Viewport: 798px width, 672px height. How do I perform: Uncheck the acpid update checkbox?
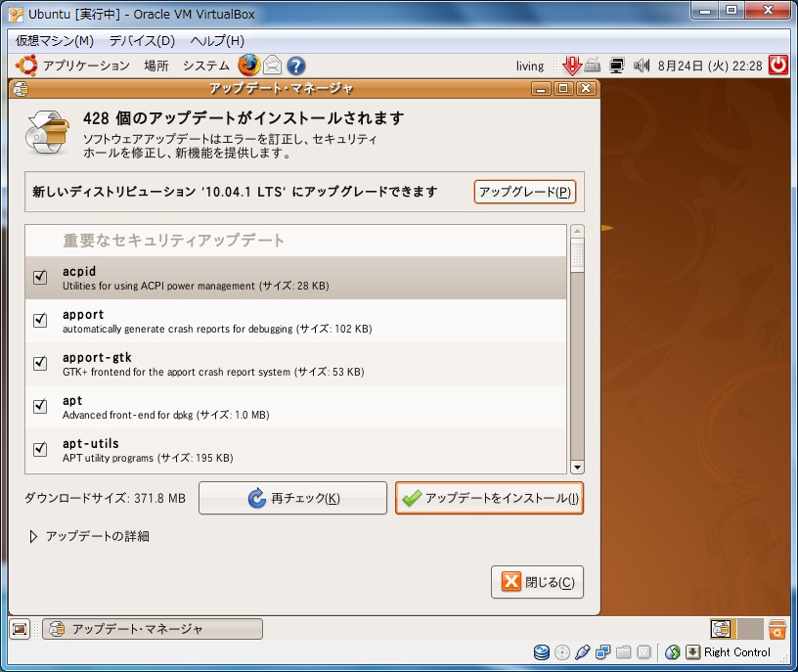tap(40, 278)
